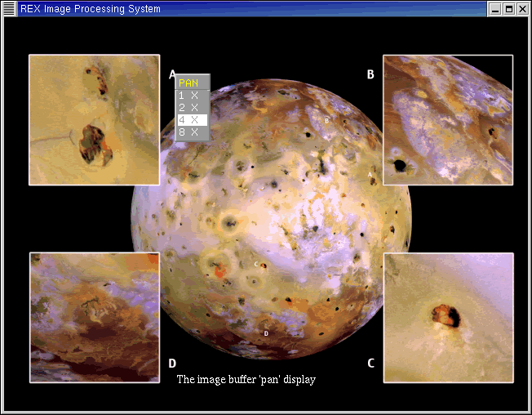This screenshot has height=415, width=532.
Task: Maximize the REX Image Processing window
Action: 509,9
